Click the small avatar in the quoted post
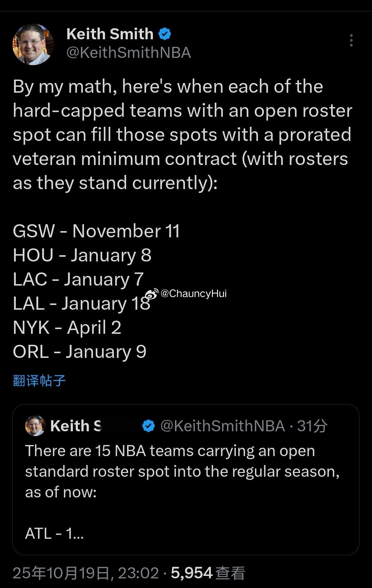The image size is (372, 588). tap(35, 426)
